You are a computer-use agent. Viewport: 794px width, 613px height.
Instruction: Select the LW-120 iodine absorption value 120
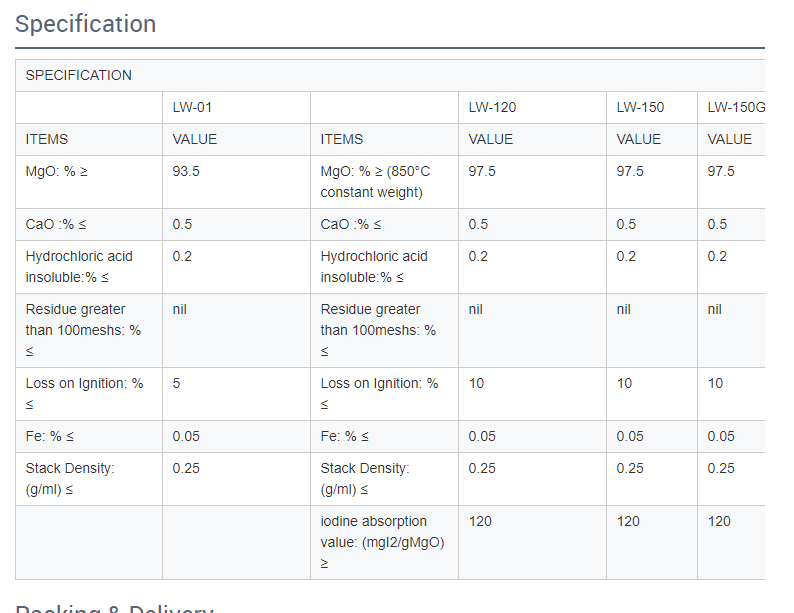[x=480, y=521]
